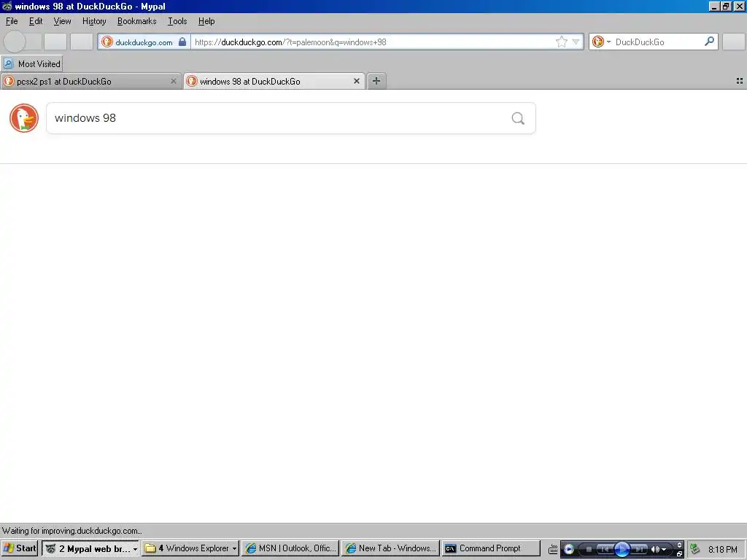Viewport: 747px width, 560px height.
Task: Switch to MSN Outlook Internet Explorer taskbar window
Action: 290,548
